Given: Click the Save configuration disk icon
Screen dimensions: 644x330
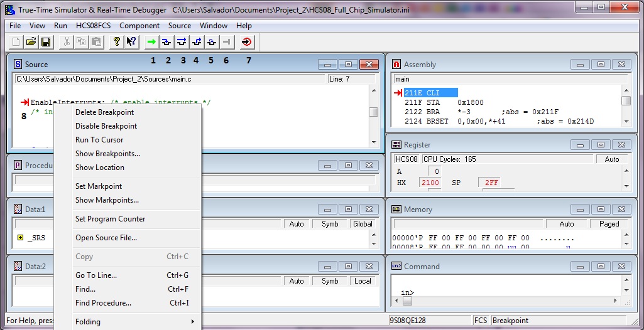Looking at the screenshot, I should tap(46, 42).
